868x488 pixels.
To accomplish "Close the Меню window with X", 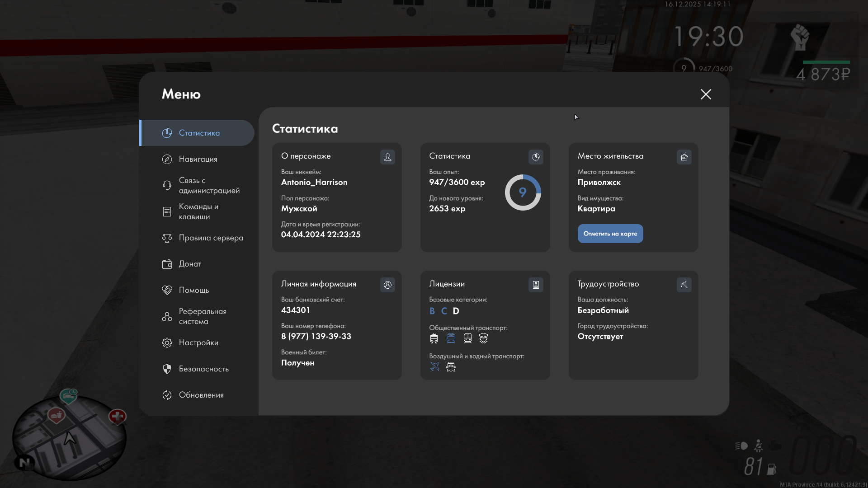I will coord(706,94).
